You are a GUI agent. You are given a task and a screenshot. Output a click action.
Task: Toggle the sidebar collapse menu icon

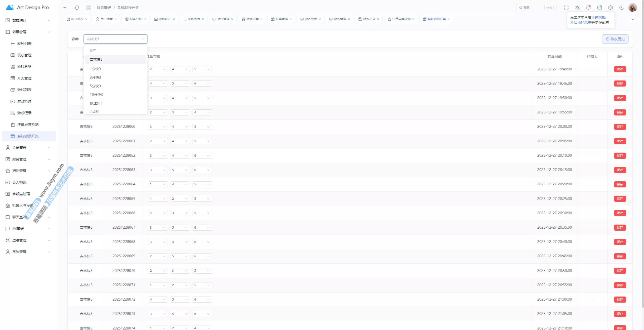65,8
